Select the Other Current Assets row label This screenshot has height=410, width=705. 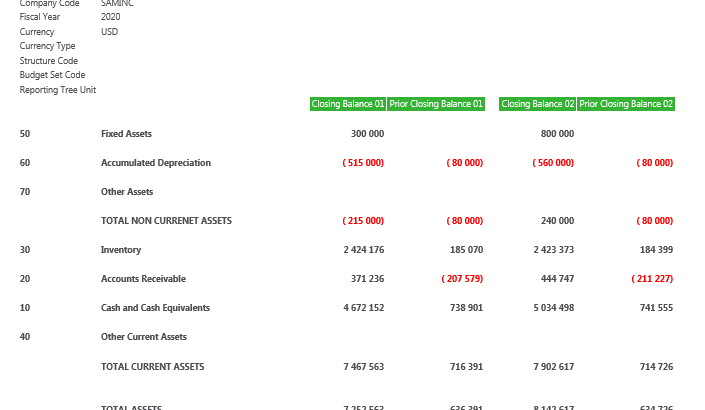click(x=144, y=337)
